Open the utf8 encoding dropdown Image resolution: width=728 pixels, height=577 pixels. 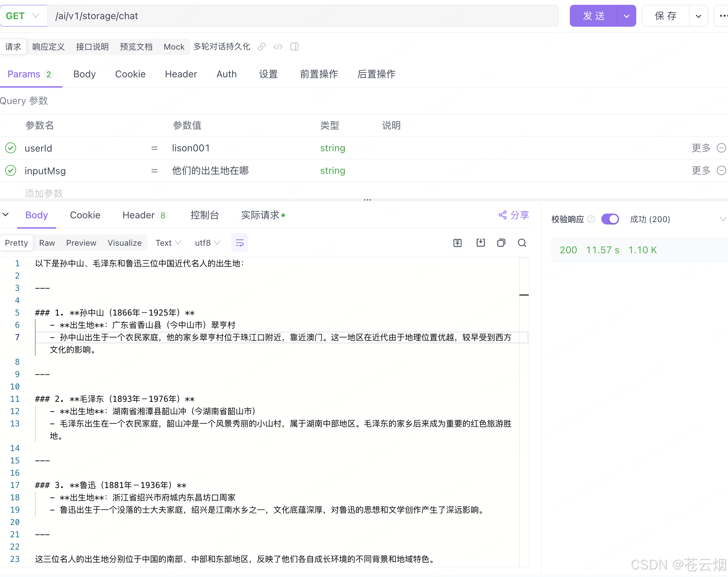pos(208,243)
